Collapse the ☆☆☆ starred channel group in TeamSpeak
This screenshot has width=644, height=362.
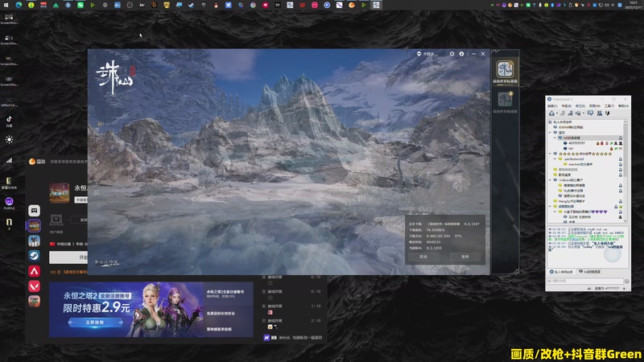550,154
